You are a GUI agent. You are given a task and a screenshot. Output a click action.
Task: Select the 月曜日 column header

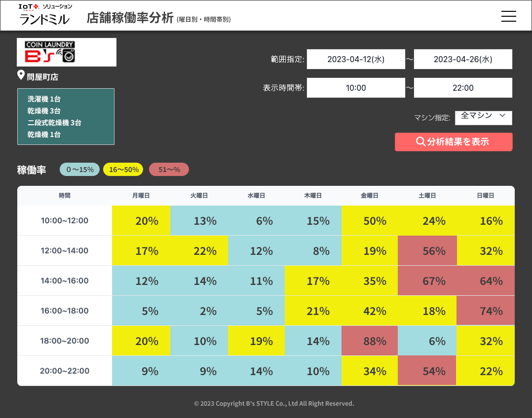coord(141,196)
